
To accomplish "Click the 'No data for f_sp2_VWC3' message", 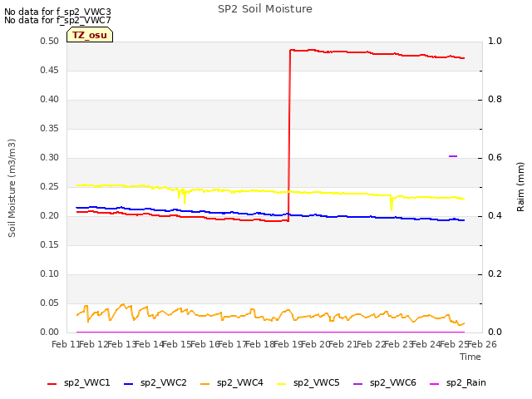I will point(57,12).
